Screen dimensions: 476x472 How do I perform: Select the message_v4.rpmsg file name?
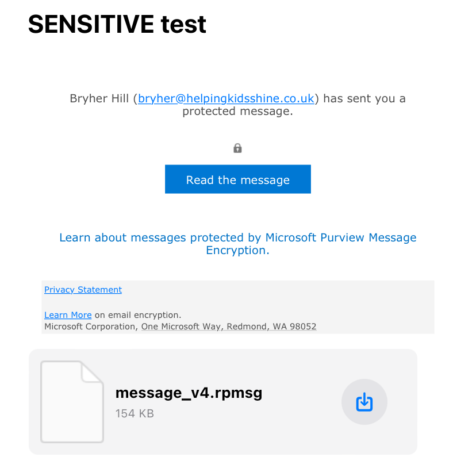[189, 393]
